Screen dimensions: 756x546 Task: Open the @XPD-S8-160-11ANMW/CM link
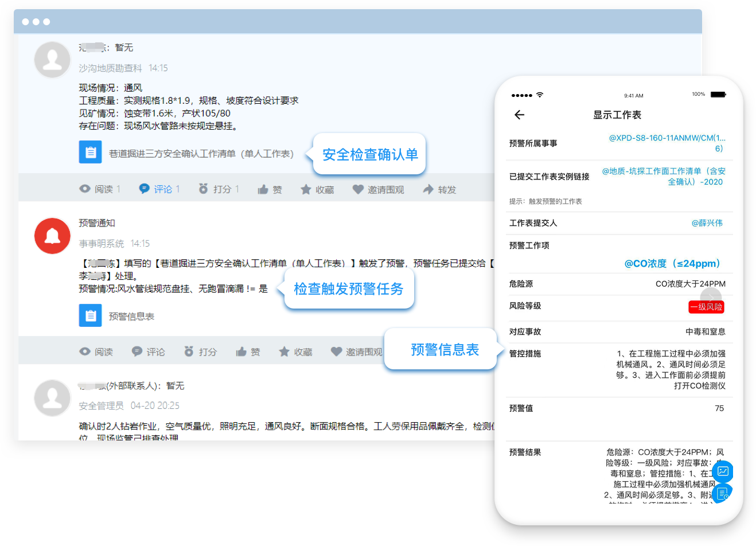667,143
